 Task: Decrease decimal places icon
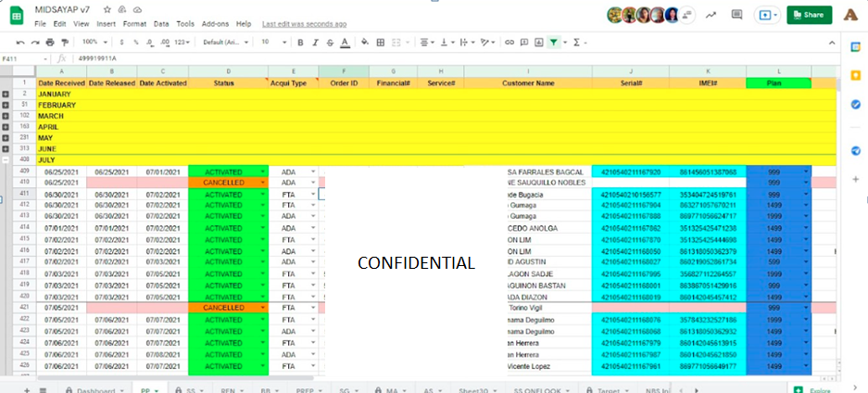(149, 42)
